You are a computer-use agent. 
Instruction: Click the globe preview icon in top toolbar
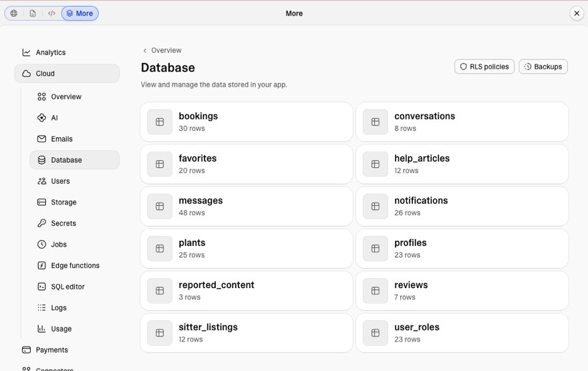pos(14,13)
